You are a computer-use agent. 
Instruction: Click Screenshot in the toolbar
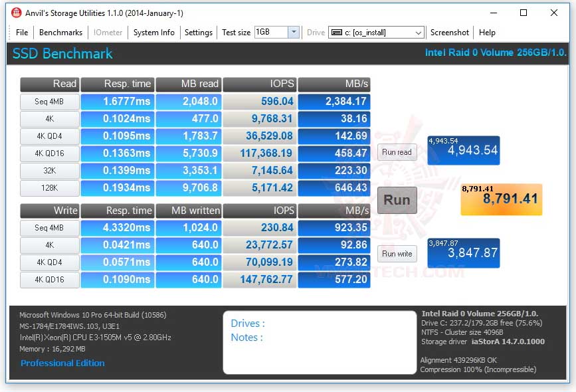[x=450, y=33]
